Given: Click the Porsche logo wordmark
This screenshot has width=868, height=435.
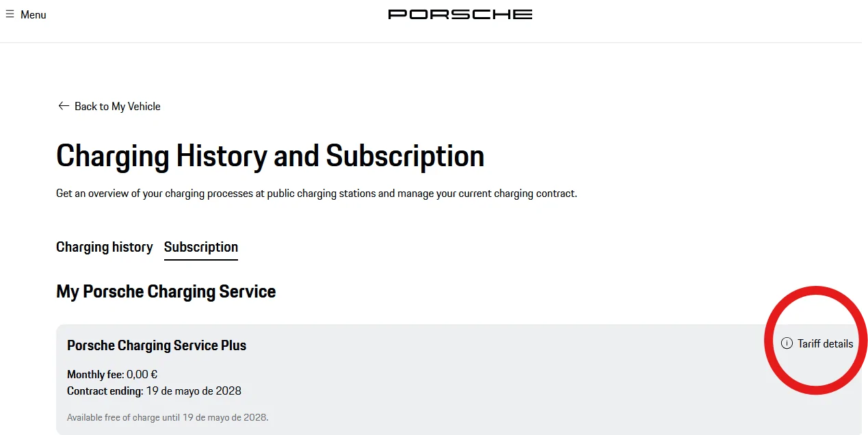Looking at the screenshot, I should [460, 14].
